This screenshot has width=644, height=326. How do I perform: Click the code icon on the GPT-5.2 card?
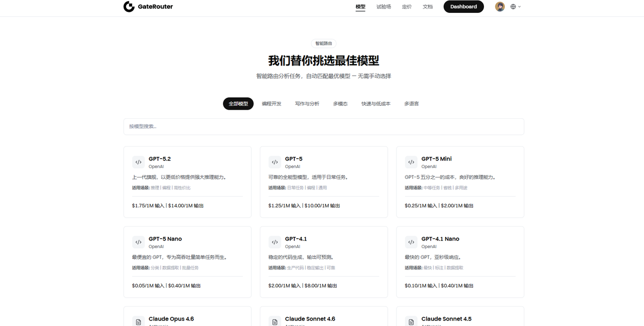coord(139,162)
